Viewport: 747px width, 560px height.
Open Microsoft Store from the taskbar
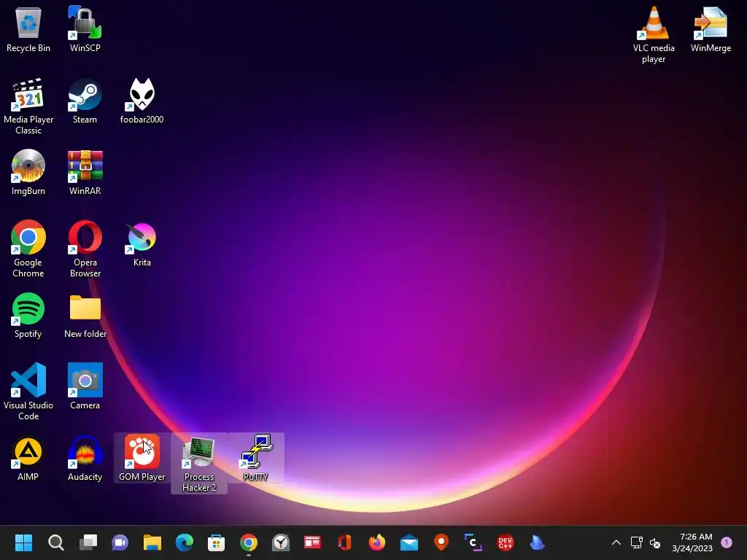[x=216, y=542]
